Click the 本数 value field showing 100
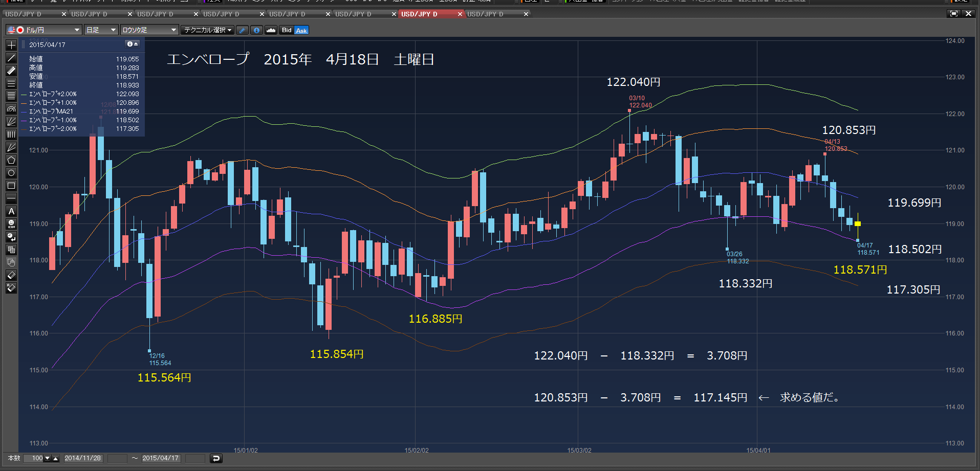The height and width of the screenshot is (471, 980). pyautogui.click(x=33, y=458)
